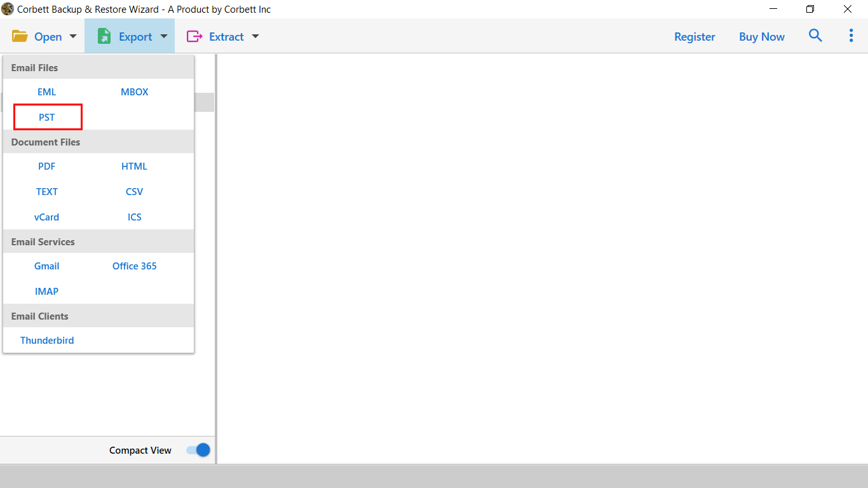Viewport: 868px width, 488px height.
Task: Choose EML export format
Action: point(46,92)
